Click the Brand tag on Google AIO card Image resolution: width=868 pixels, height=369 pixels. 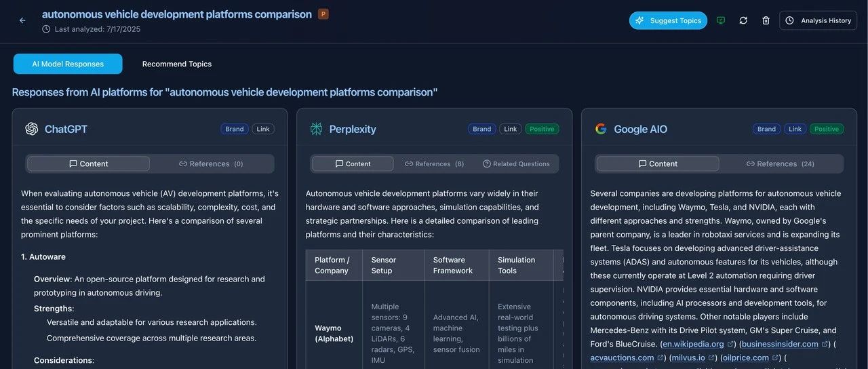pyautogui.click(x=767, y=129)
